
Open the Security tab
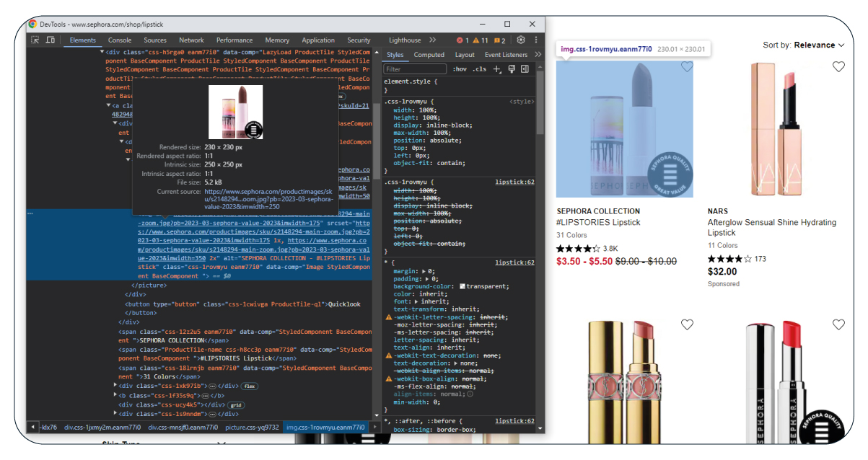pos(359,40)
